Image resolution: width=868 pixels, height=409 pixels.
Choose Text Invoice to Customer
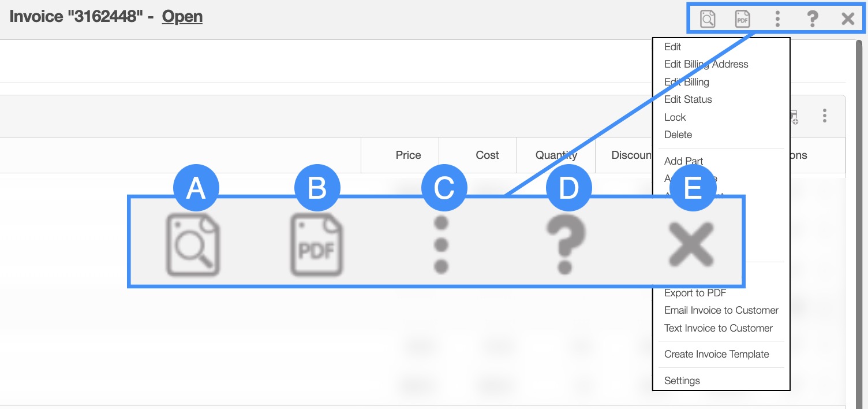718,328
